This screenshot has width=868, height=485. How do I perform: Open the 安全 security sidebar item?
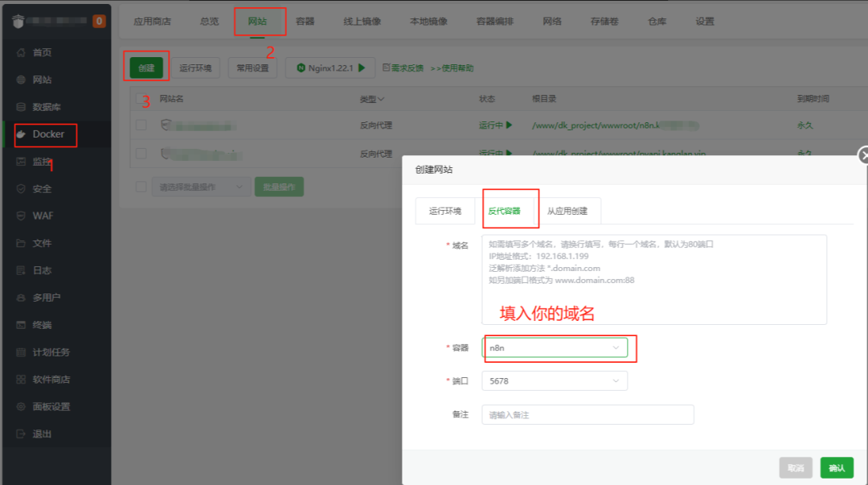click(x=42, y=189)
